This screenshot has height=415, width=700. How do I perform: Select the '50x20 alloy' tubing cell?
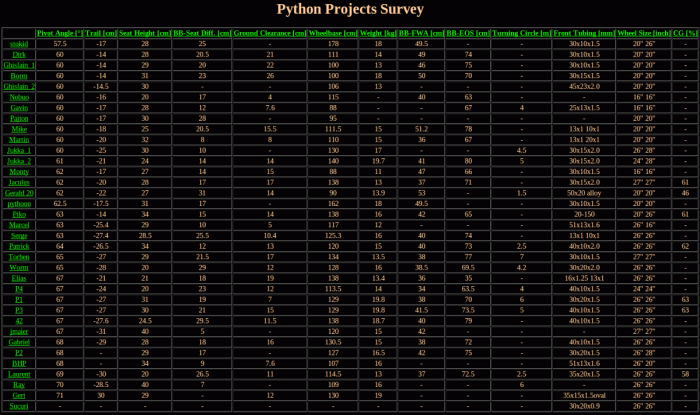coord(584,193)
